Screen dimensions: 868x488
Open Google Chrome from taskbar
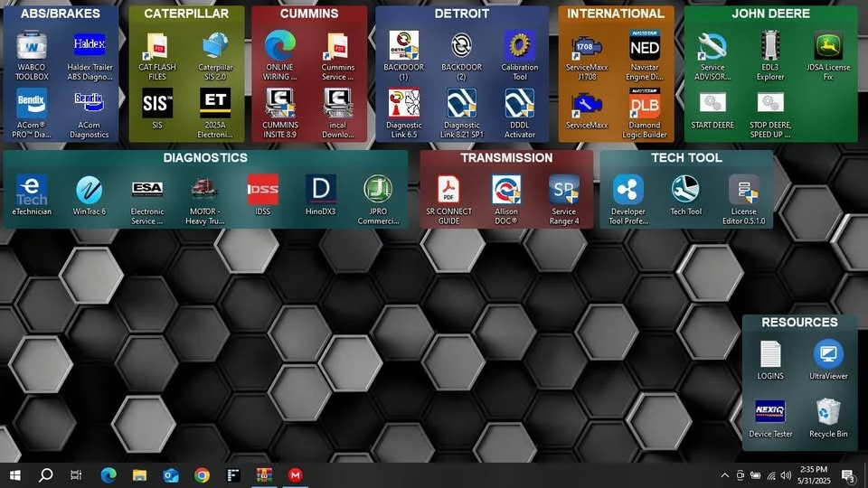coord(202,474)
